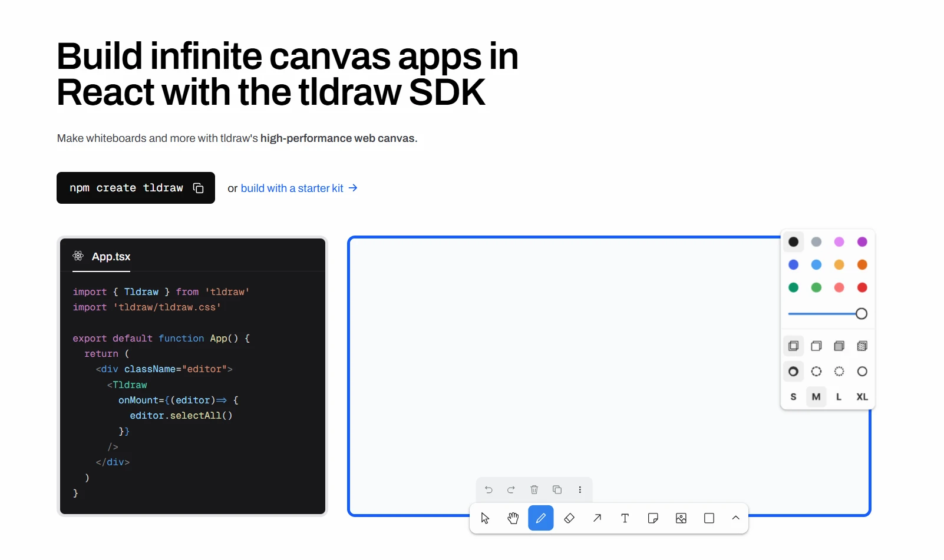Pick the orange color swatch
944x560 pixels.
tap(862, 265)
